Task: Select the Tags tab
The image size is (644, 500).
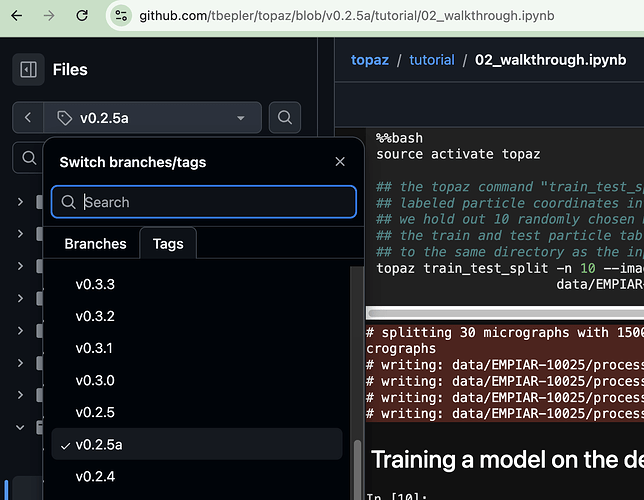Action: tap(168, 244)
